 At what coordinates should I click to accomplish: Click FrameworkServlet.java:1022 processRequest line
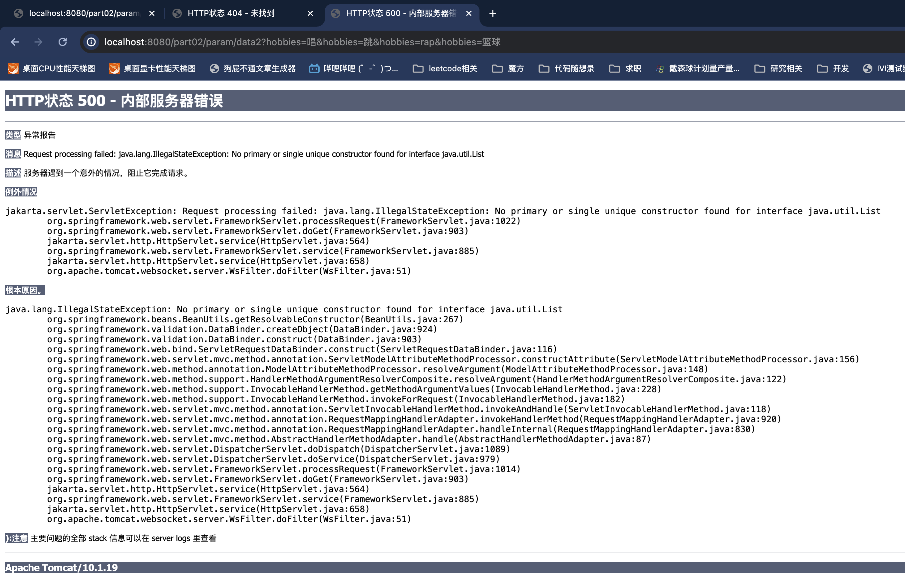[x=284, y=221]
